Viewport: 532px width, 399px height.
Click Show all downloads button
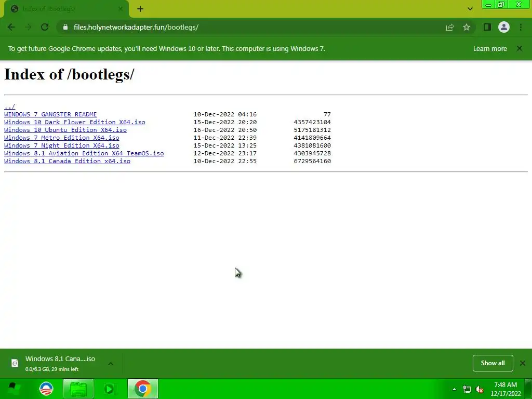click(493, 363)
